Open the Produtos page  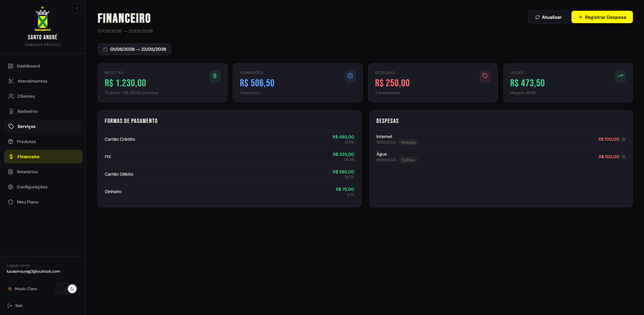(43, 142)
